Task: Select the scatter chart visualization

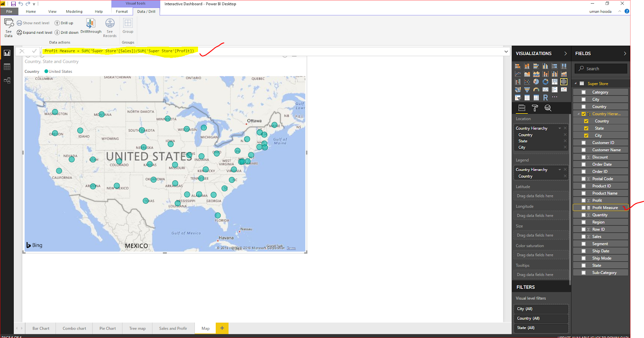Action: [x=527, y=82]
